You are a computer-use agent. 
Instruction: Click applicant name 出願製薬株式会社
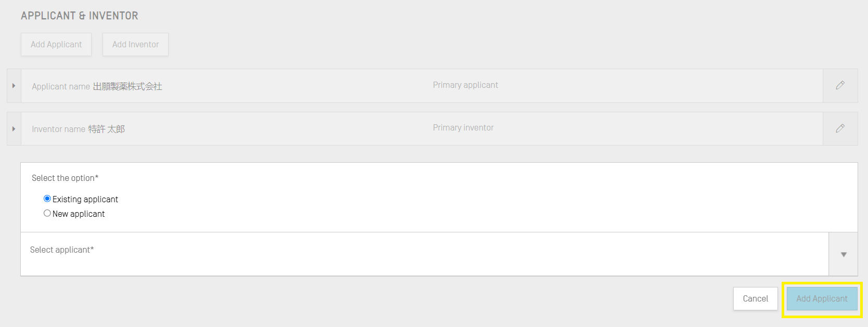(x=127, y=86)
